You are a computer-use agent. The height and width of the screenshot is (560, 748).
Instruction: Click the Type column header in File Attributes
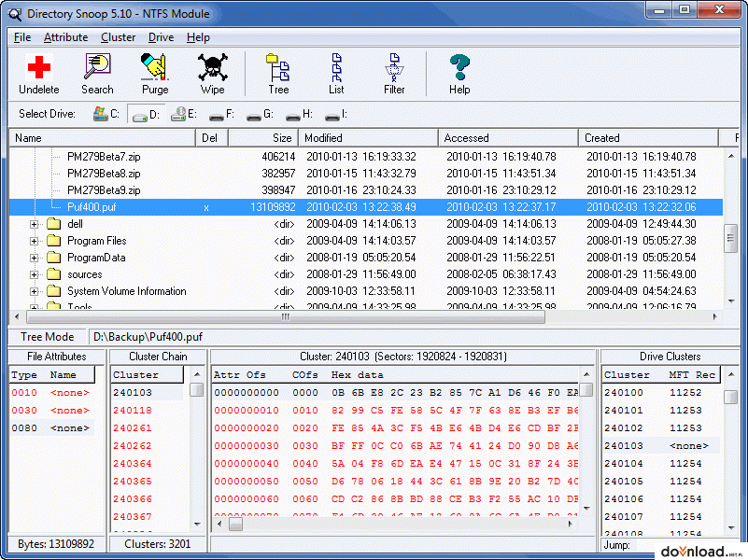[24, 375]
